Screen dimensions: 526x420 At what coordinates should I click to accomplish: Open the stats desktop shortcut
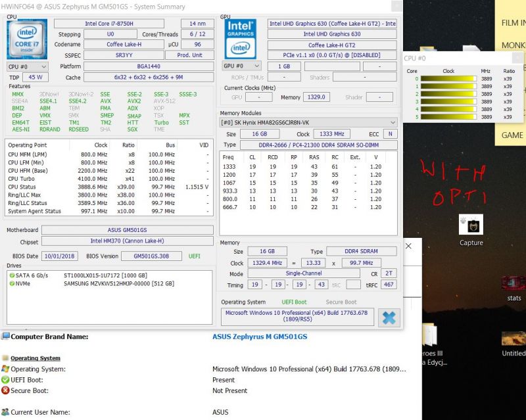tap(514, 289)
